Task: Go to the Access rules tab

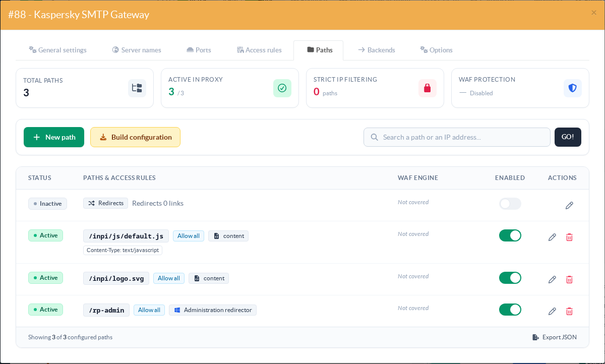Action: [259, 50]
